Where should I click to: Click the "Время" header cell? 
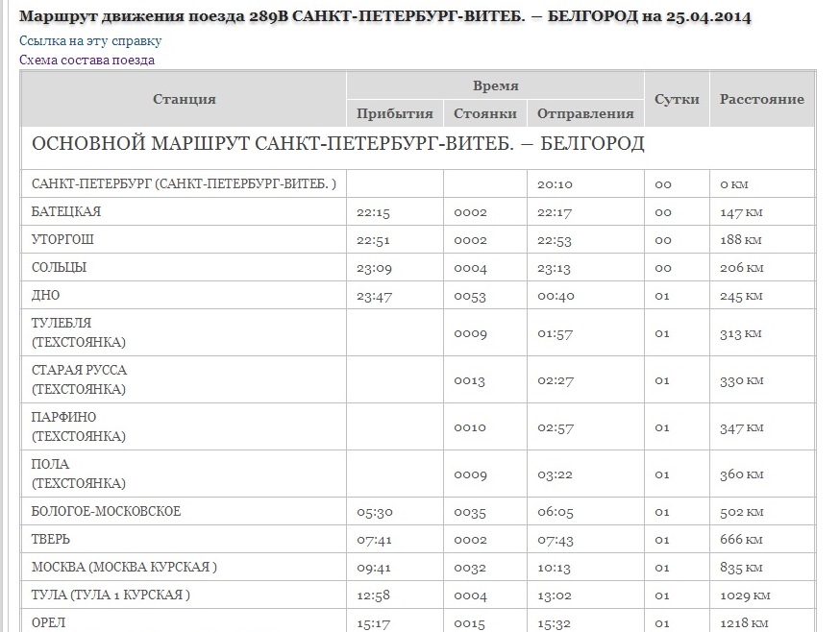tap(495, 85)
